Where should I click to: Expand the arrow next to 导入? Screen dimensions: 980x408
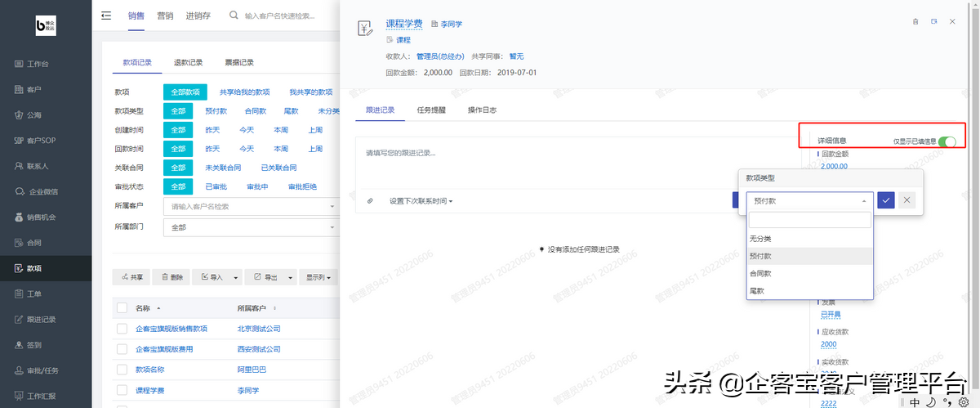(x=236, y=277)
